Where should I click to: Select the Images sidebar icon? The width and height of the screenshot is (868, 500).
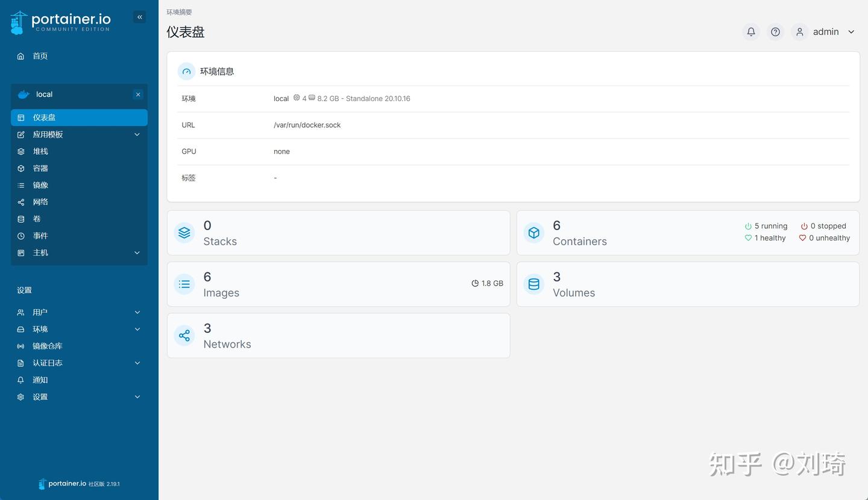tap(20, 185)
